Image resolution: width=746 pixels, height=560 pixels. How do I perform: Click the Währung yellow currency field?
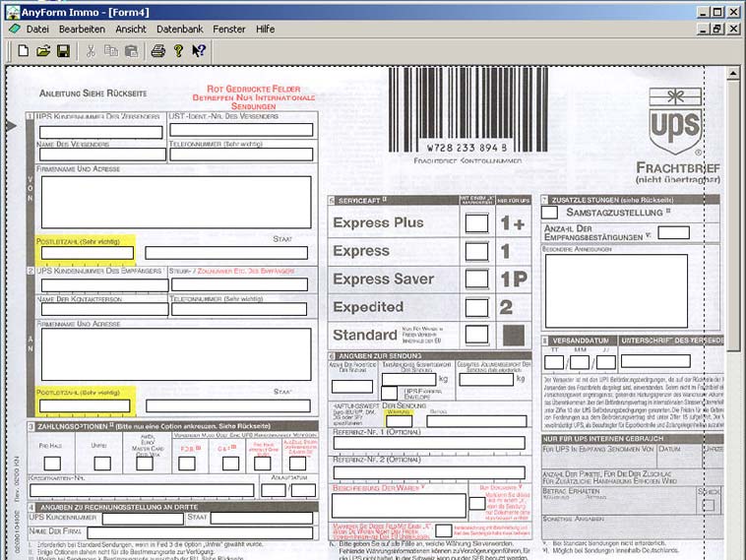[400, 420]
